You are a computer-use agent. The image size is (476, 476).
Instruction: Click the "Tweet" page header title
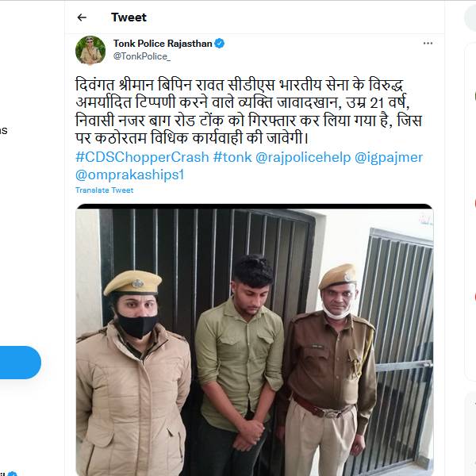tap(129, 17)
